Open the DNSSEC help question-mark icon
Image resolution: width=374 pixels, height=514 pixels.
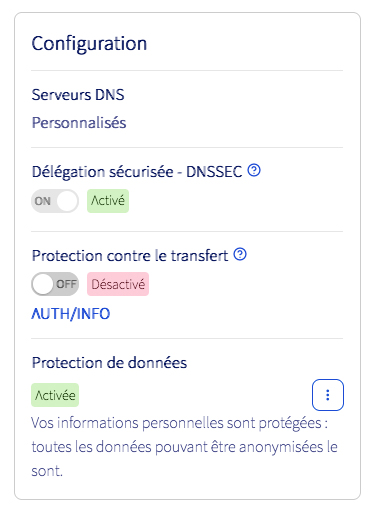(x=254, y=170)
